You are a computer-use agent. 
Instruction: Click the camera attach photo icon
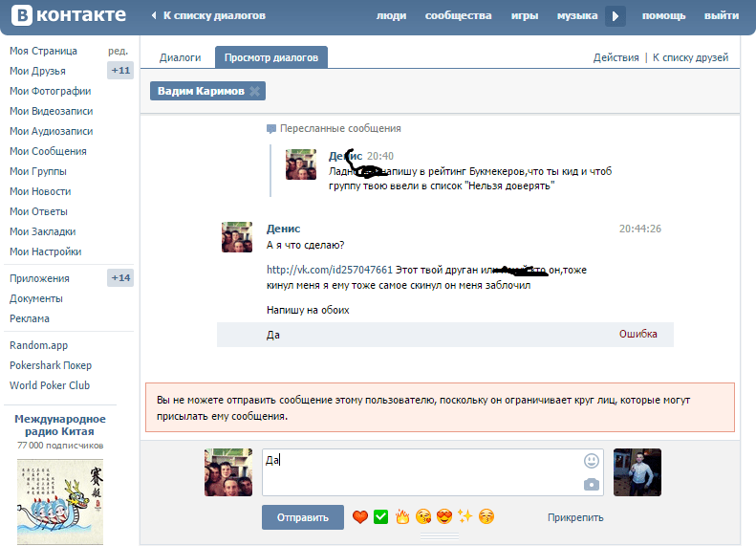pyautogui.click(x=592, y=485)
